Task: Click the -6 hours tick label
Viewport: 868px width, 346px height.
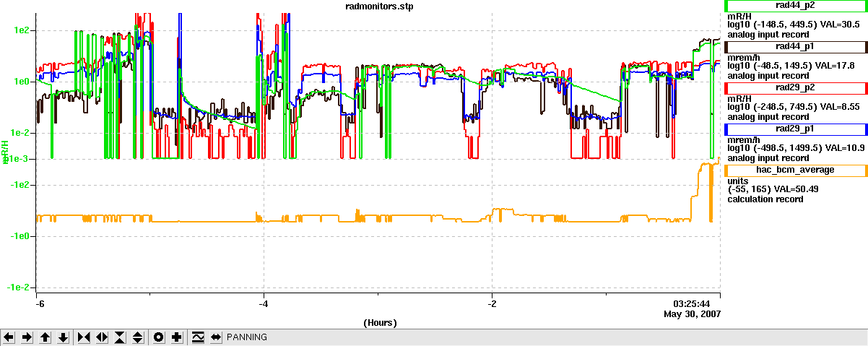Action: (x=40, y=304)
